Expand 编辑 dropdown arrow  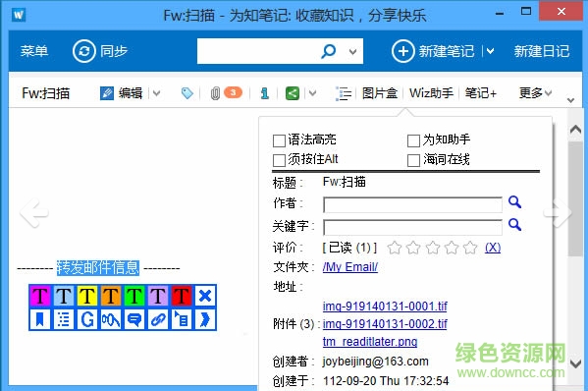point(157,93)
